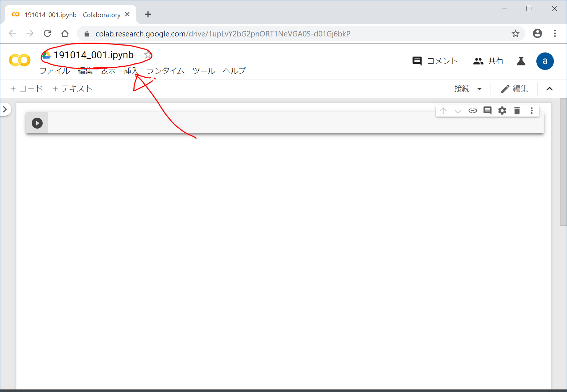The width and height of the screenshot is (567, 392).
Task: Add comment to cell icon
Action: (488, 111)
